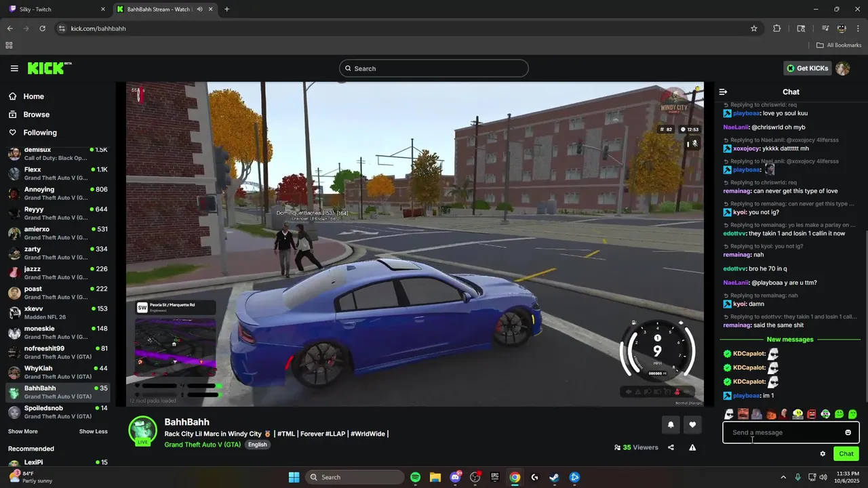Open Spotify from the taskbar
Image resolution: width=868 pixels, height=488 pixels.
tap(416, 477)
